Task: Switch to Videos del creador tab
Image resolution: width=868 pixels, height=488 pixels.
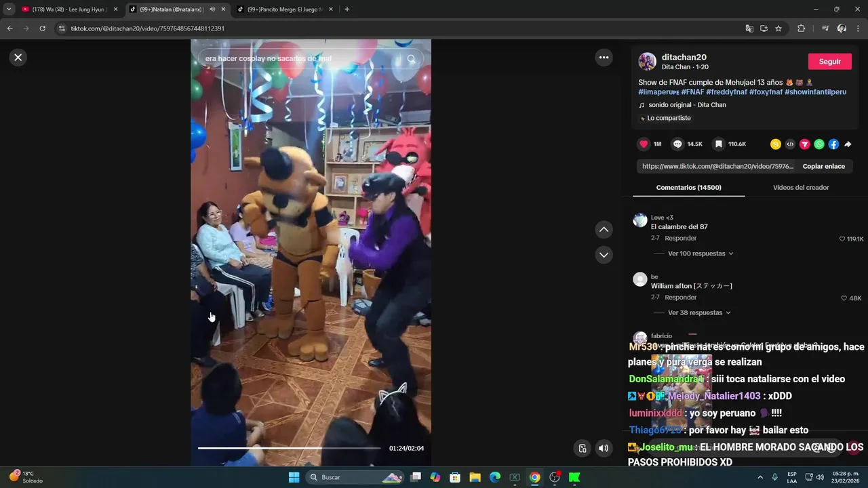Action: tap(801, 188)
